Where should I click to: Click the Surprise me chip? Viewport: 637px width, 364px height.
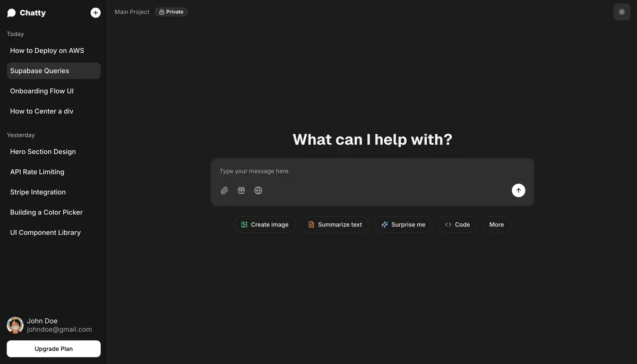(x=403, y=224)
